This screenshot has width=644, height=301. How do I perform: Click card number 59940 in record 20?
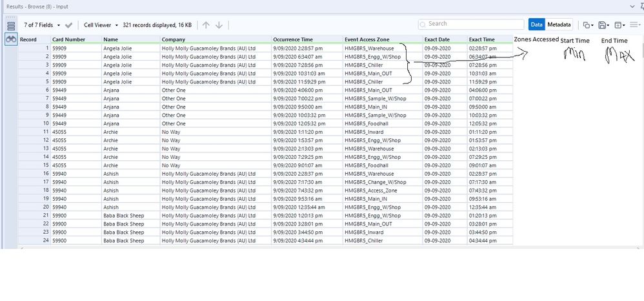pos(76,207)
